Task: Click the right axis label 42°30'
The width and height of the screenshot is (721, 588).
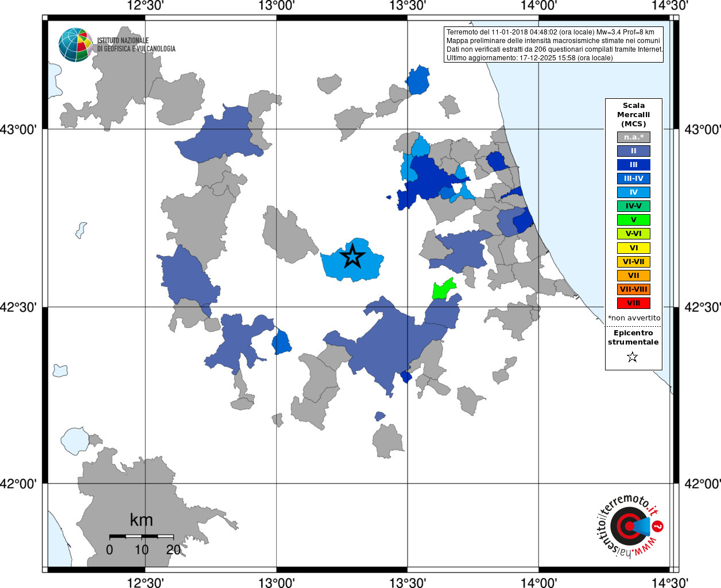Action: click(703, 307)
